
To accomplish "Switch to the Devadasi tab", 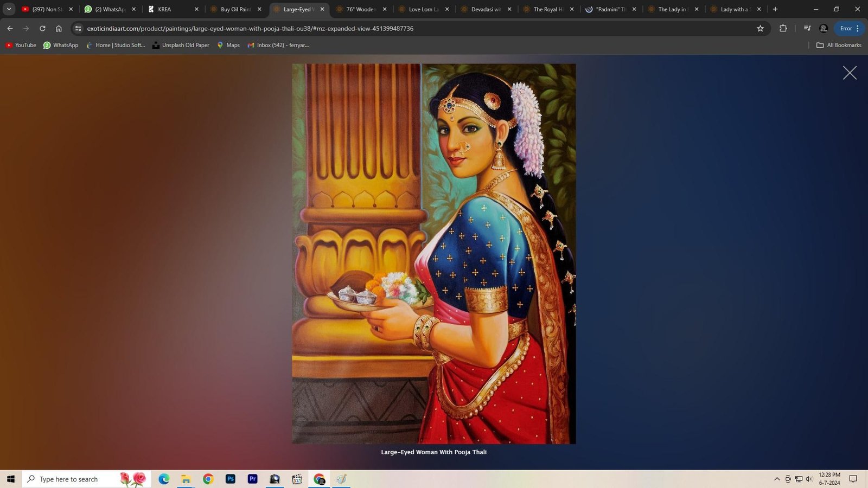I will pos(486,9).
